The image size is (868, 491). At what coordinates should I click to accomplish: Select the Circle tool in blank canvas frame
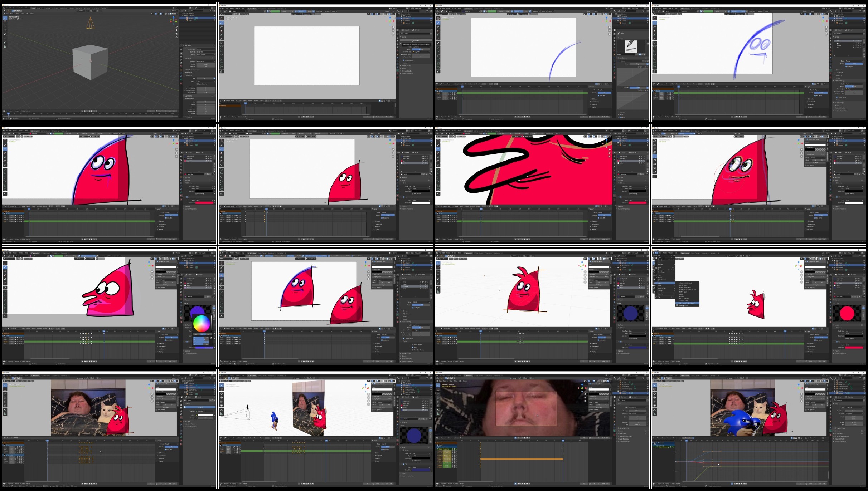(x=222, y=67)
